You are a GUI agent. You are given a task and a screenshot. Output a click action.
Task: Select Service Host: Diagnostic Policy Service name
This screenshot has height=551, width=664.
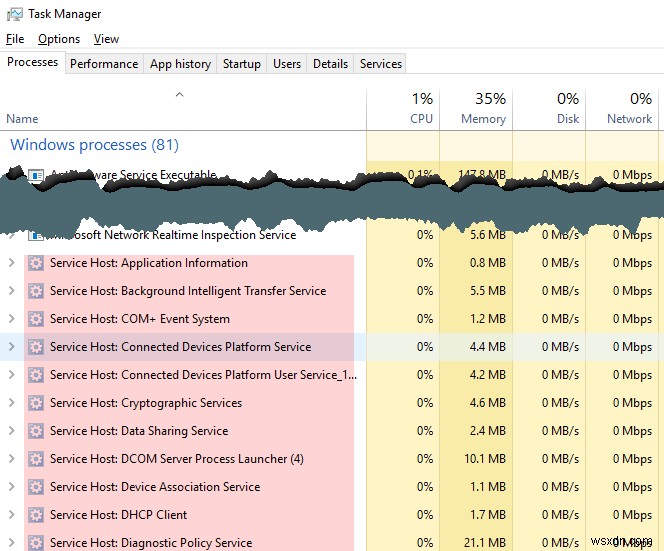click(x=151, y=543)
